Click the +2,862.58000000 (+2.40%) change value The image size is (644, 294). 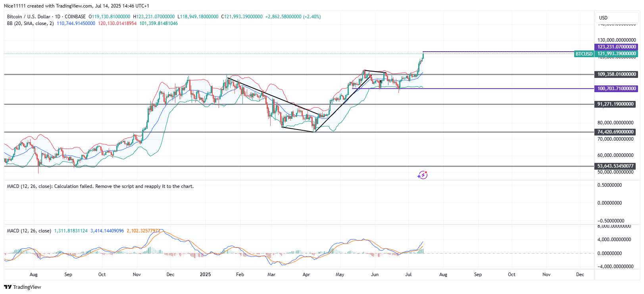[x=293, y=17]
